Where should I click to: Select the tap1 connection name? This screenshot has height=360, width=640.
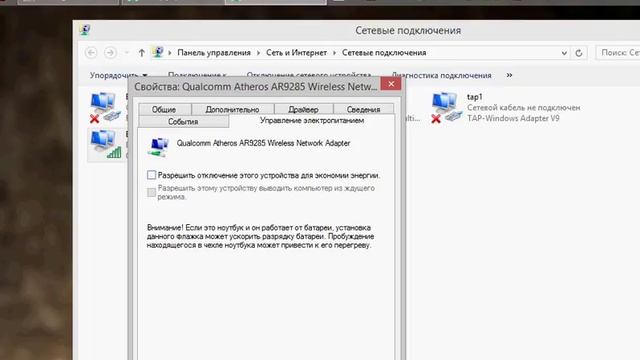pyautogui.click(x=475, y=97)
